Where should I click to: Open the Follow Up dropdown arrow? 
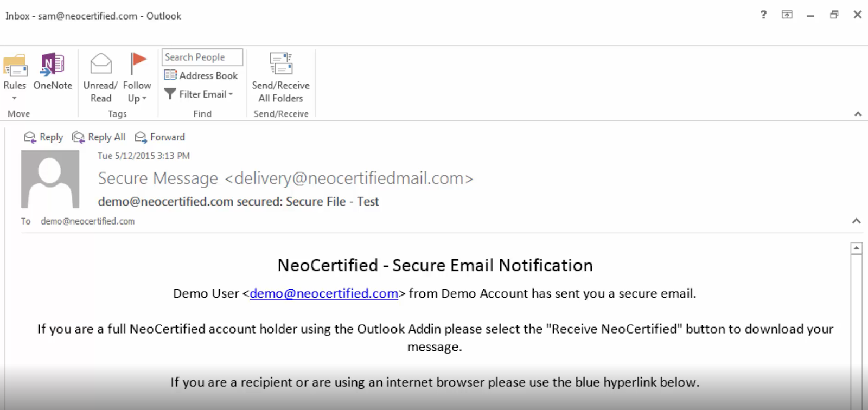(144, 99)
